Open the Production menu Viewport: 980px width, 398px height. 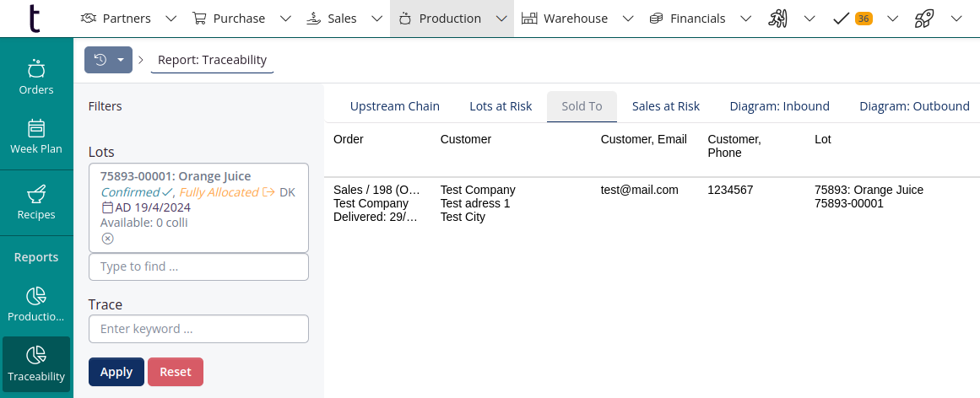pos(440,18)
